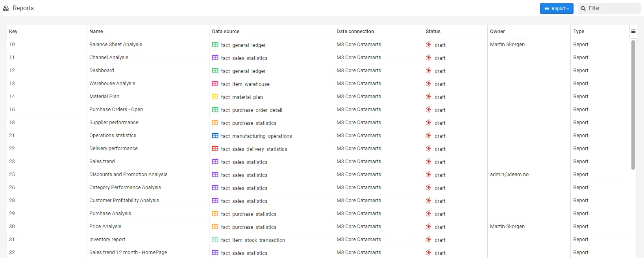Select the Price Analysis report name
This screenshot has height=258, width=644.
pos(105,226)
